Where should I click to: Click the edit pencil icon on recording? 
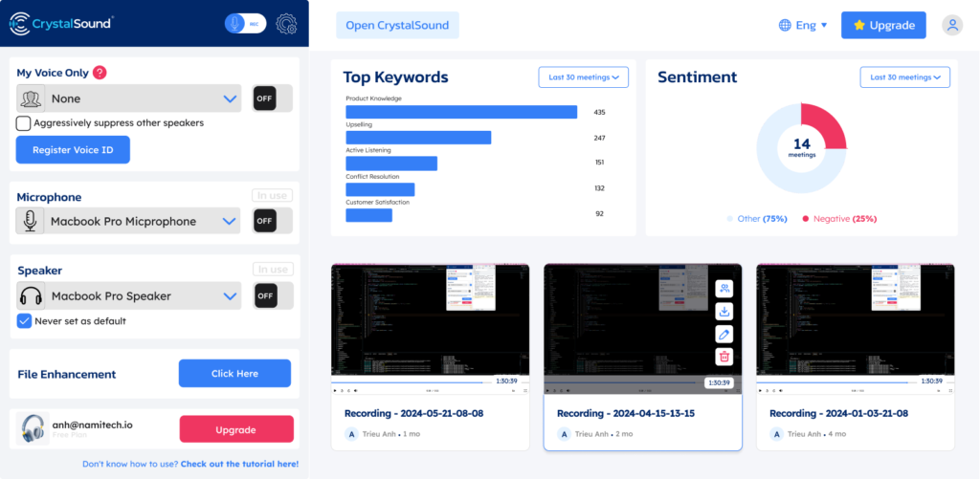[x=724, y=334]
